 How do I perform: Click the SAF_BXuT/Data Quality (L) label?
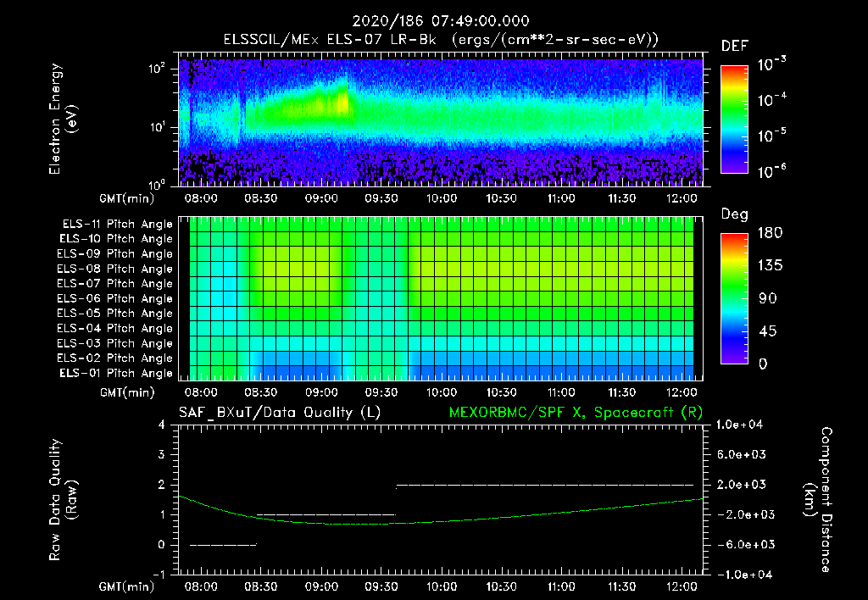(x=280, y=413)
